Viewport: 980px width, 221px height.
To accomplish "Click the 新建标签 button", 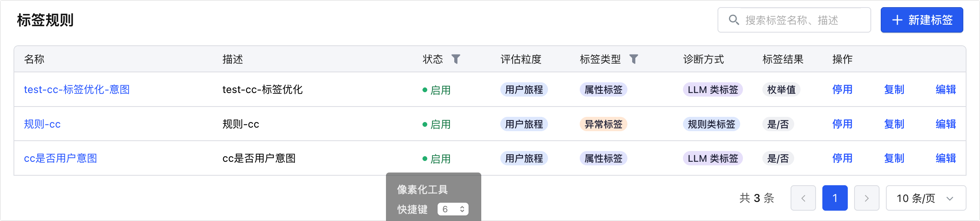I will pyautogui.click(x=922, y=20).
